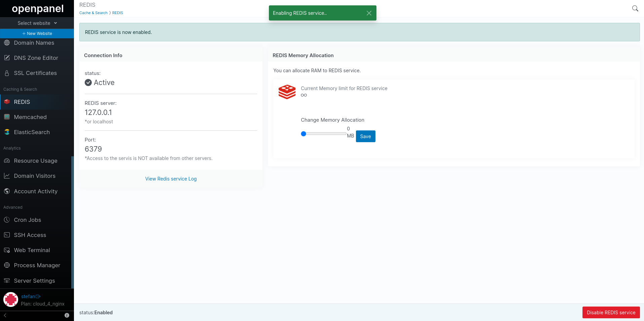The image size is (644, 321).
Task: Click the search magnifier icon
Action: tap(635, 8)
